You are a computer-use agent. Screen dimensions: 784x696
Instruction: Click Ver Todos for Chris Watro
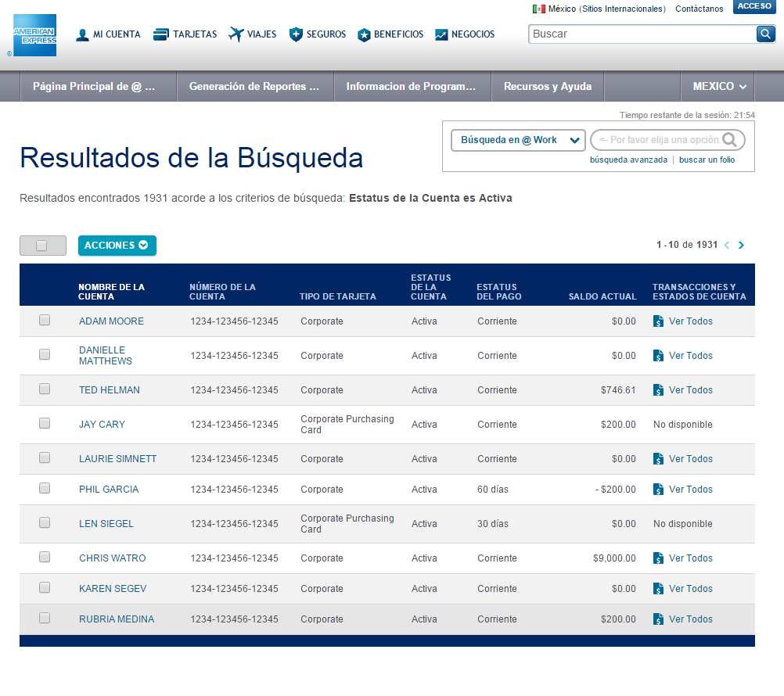point(691,558)
